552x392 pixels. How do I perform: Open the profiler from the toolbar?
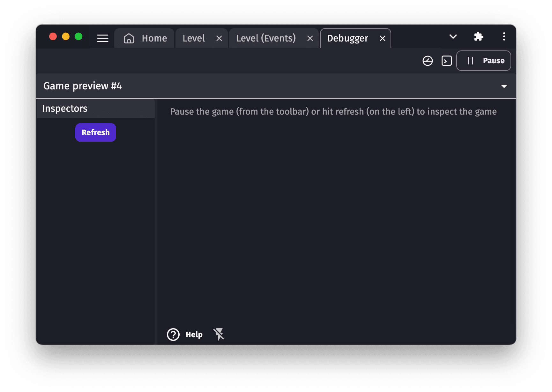428,61
